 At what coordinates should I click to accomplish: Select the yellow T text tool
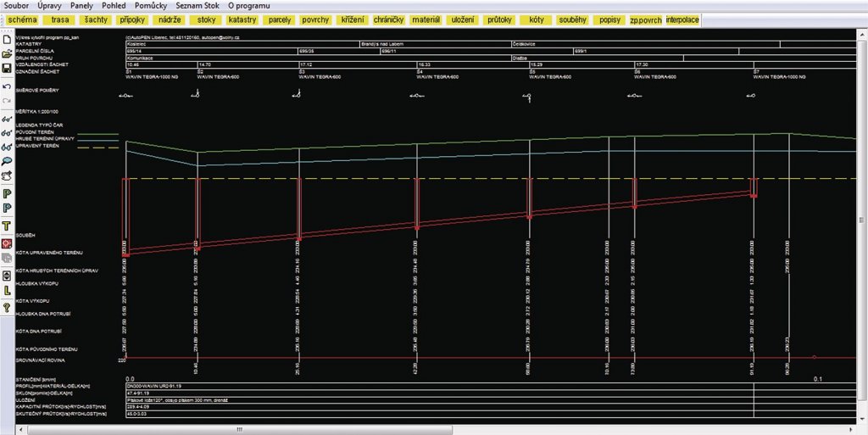(x=7, y=226)
